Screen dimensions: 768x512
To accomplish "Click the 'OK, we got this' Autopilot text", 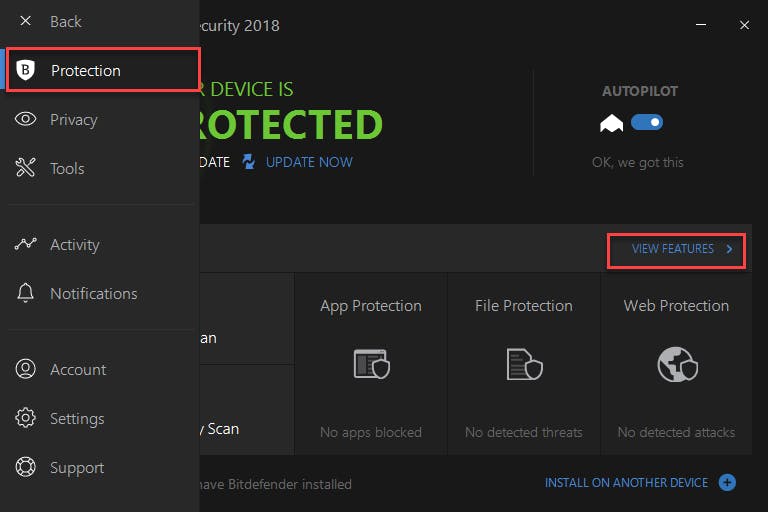I will [x=638, y=162].
